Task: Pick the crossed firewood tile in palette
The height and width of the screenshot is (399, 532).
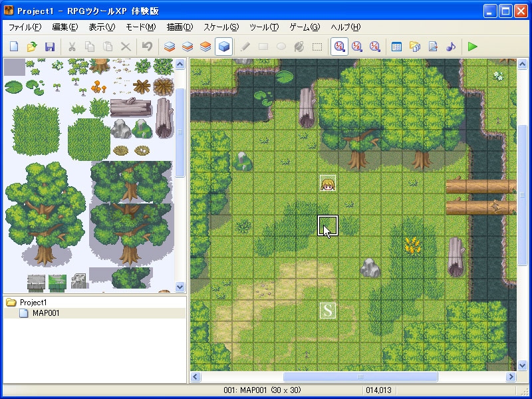Action: coord(142,87)
